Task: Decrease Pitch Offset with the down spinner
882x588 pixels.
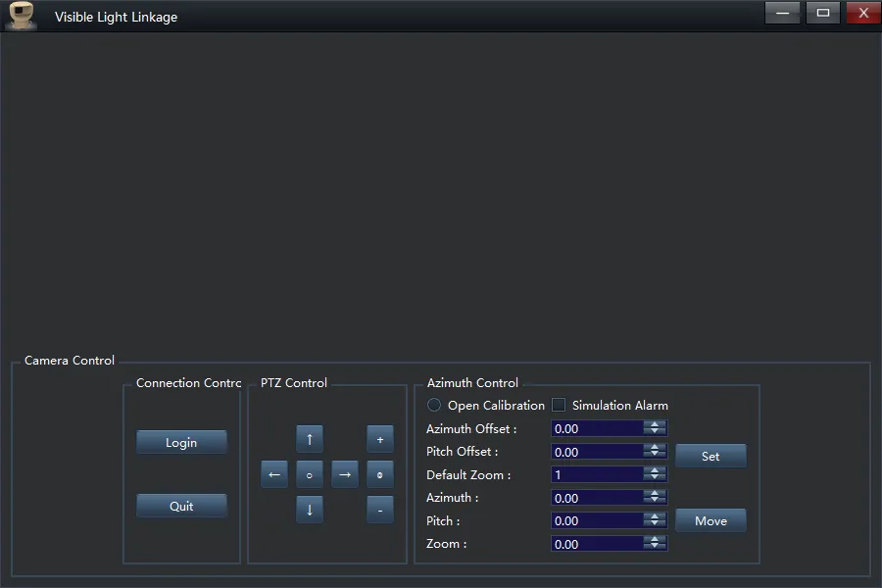Action: click(x=655, y=456)
